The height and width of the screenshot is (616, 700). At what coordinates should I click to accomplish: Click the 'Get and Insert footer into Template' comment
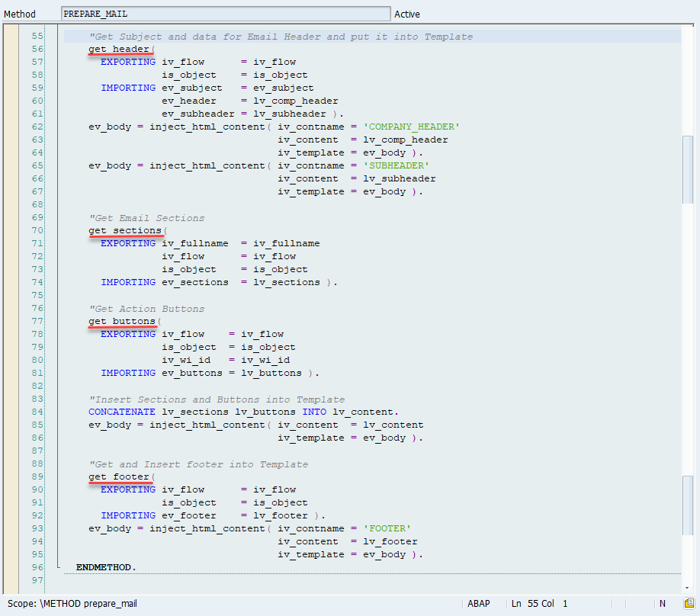pyautogui.click(x=198, y=464)
